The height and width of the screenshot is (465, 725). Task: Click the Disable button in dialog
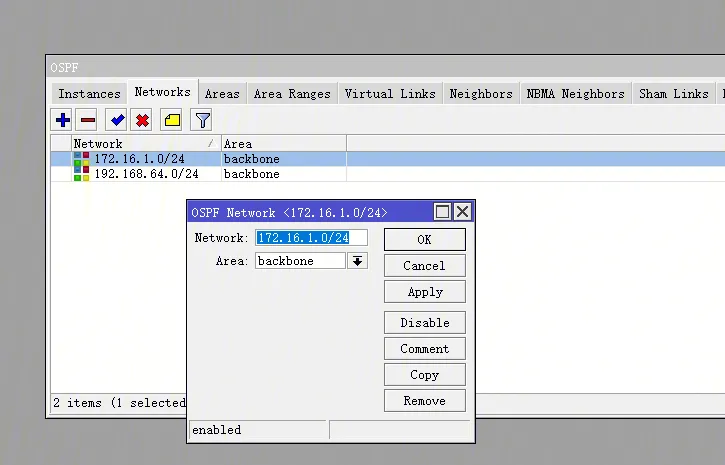[424, 323]
